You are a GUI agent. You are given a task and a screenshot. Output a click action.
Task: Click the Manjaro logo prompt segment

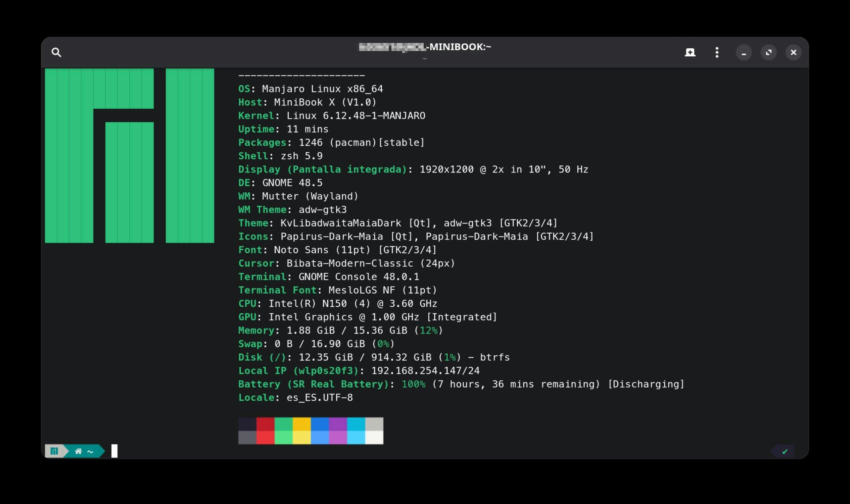tap(54, 451)
